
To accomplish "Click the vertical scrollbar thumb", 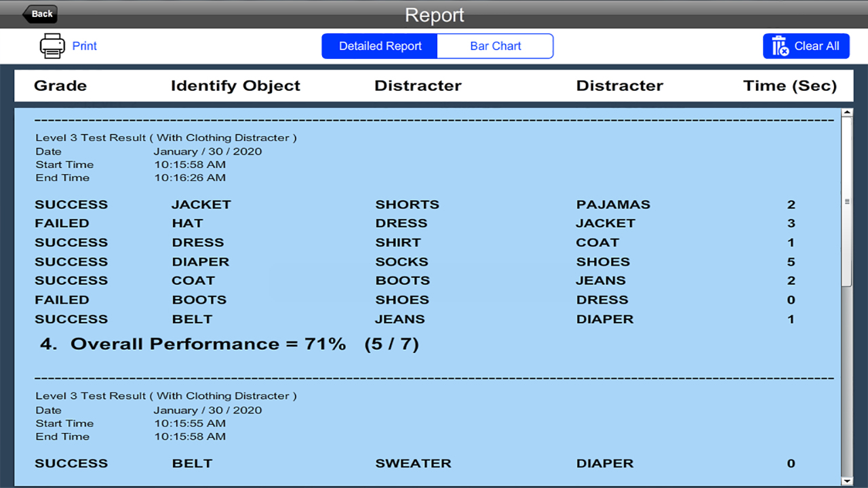I will pos(846,202).
